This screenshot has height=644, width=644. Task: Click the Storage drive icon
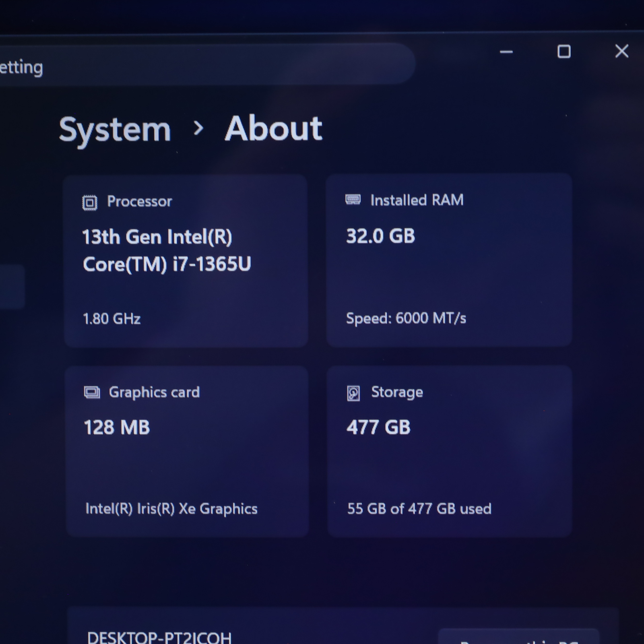[x=353, y=393]
